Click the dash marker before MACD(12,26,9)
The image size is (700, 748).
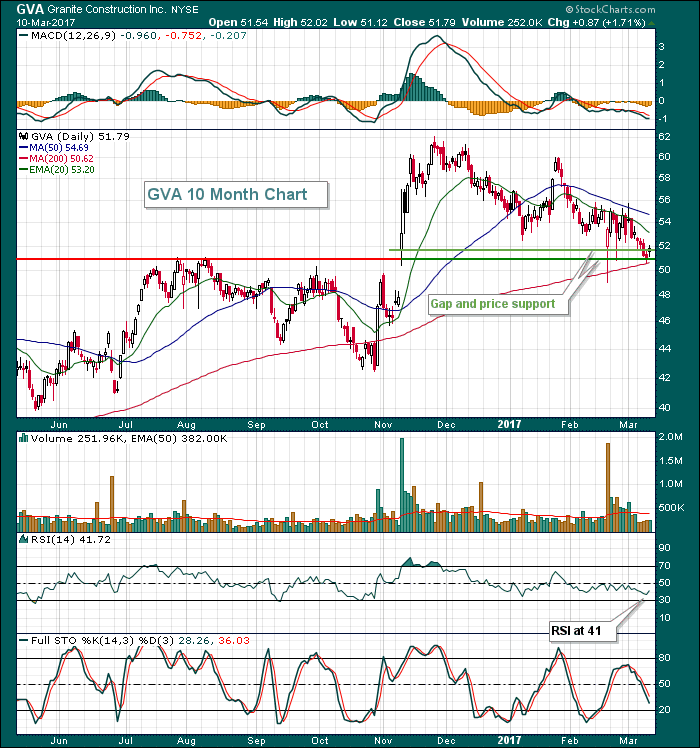[23, 35]
